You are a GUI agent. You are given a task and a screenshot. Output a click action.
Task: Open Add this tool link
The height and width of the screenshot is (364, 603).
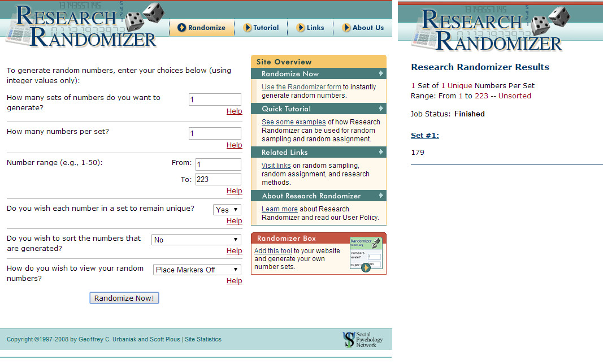tap(273, 251)
